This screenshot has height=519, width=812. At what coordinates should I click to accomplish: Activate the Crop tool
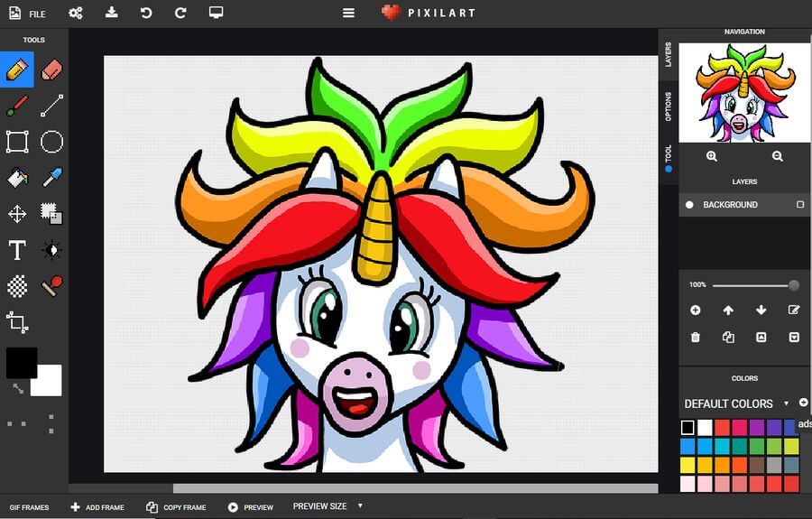[x=17, y=322]
